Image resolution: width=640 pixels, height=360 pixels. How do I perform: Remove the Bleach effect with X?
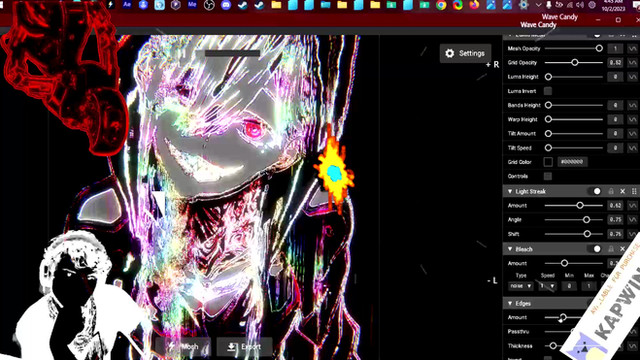tap(622, 249)
